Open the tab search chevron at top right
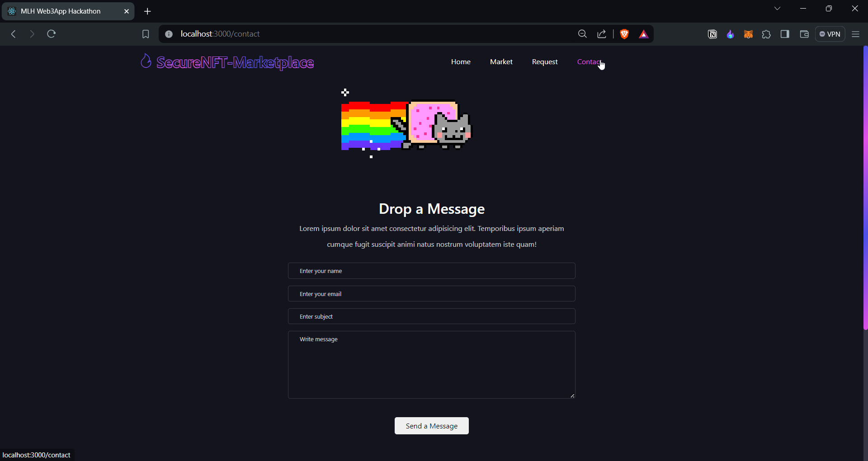868x461 pixels. (778, 8)
